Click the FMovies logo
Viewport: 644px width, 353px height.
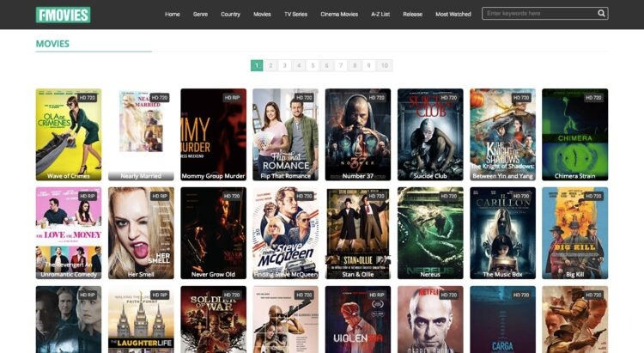tap(63, 15)
